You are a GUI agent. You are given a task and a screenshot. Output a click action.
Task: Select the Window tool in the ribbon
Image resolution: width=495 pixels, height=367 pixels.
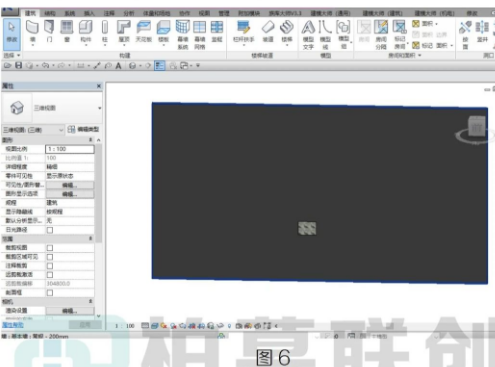tap(67, 32)
